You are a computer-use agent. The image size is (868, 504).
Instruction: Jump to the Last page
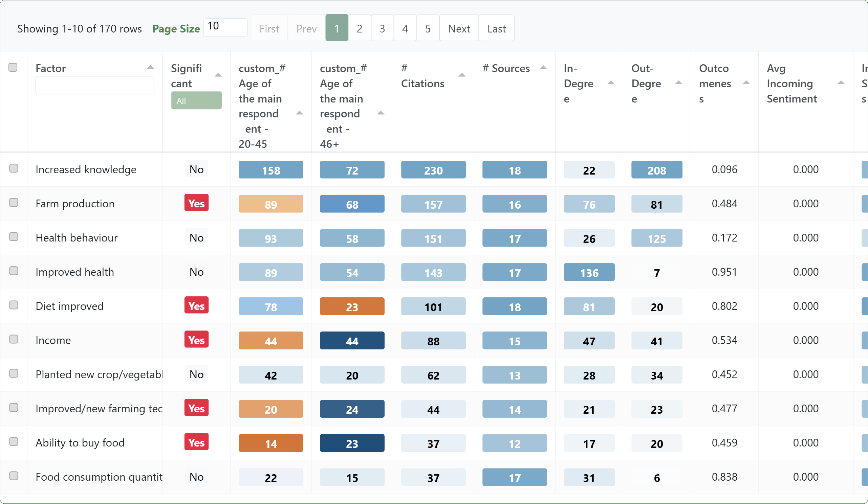click(x=496, y=28)
